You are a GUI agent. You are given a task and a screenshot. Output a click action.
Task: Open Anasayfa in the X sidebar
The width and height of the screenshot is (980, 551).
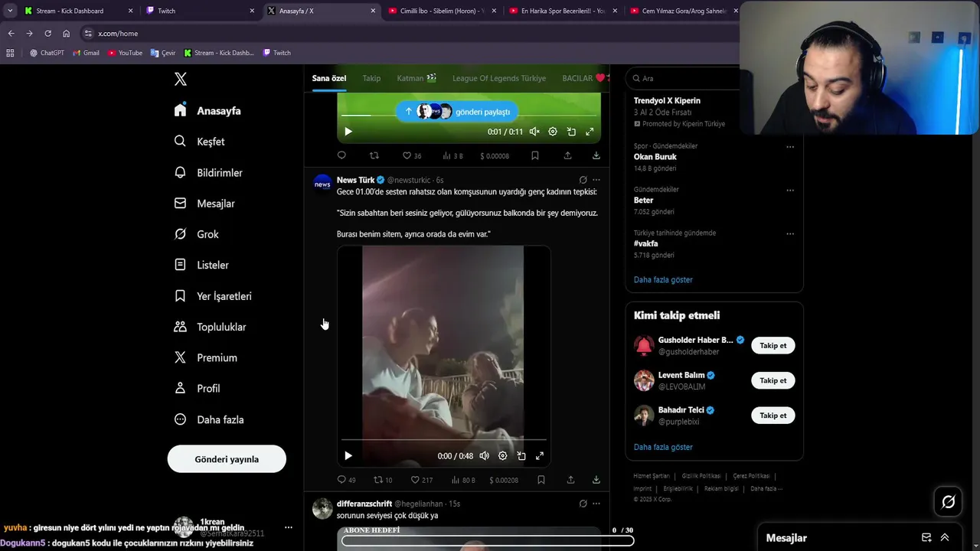(207, 110)
